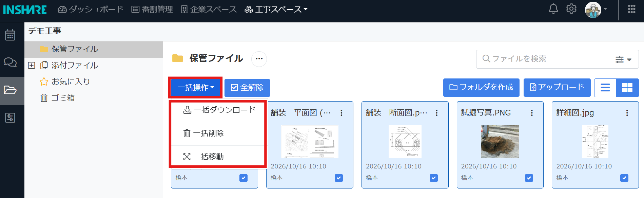The image size is (644, 198).
Task: Click the file name 試掘写真.PNG
Action: point(486,113)
